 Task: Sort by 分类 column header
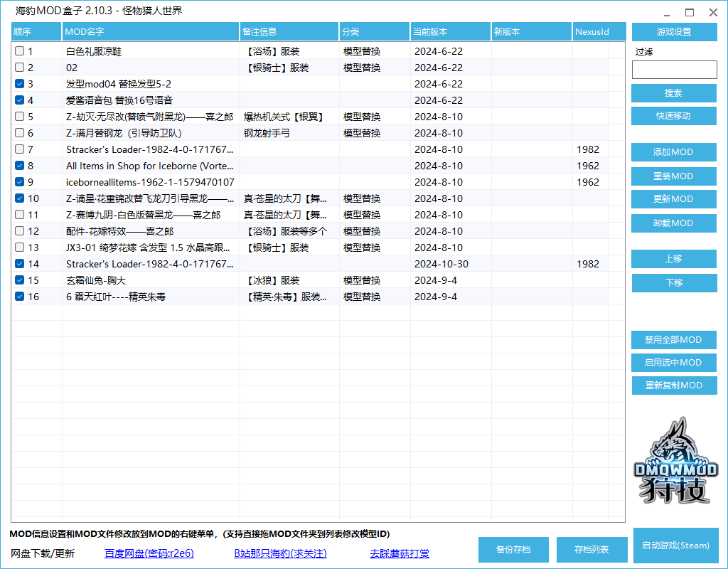click(x=374, y=31)
